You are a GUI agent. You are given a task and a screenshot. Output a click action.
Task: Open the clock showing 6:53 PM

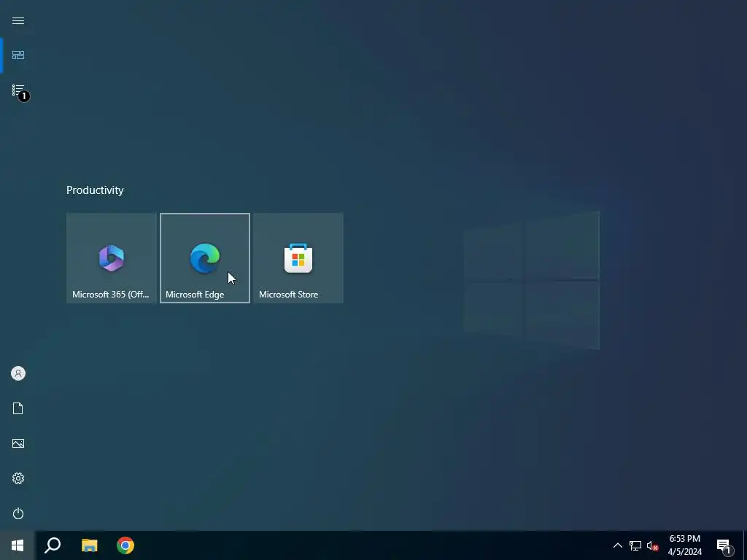(x=684, y=545)
